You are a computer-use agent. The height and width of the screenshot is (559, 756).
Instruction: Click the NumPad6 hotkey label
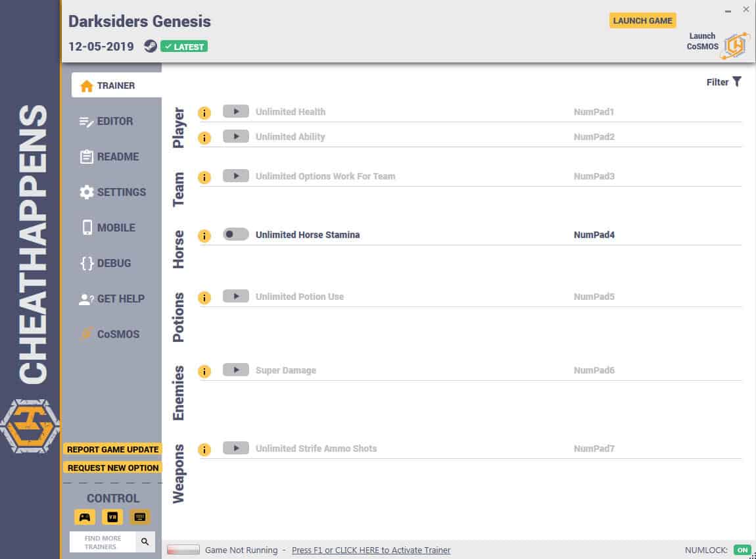click(594, 370)
